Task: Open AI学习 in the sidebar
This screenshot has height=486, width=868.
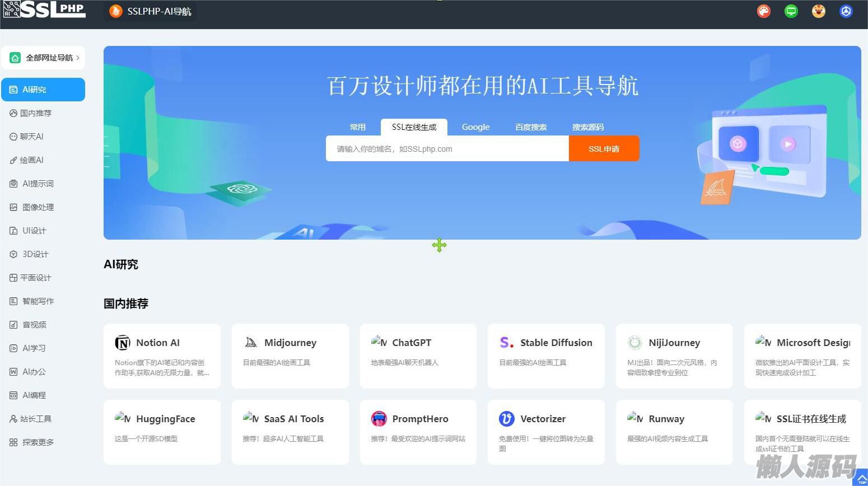Action: (43, 348)
